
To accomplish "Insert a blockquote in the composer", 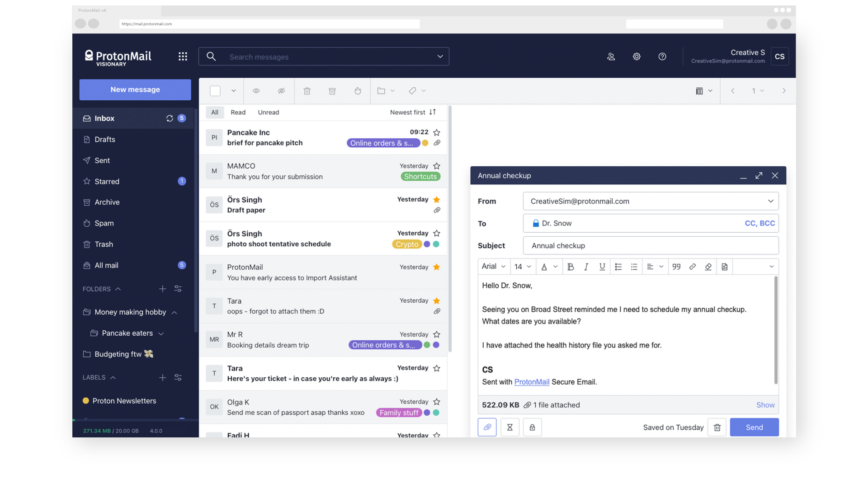I will click(676, 267).
